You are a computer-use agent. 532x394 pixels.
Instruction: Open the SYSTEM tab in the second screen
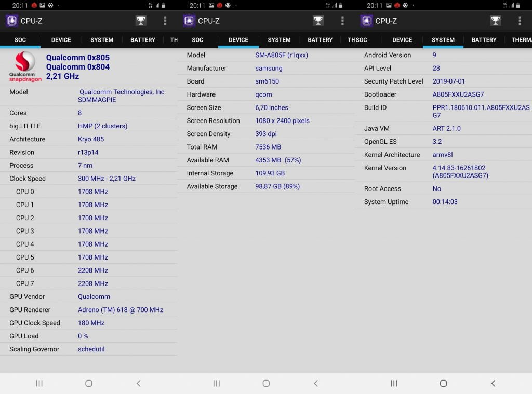point(279,39)
